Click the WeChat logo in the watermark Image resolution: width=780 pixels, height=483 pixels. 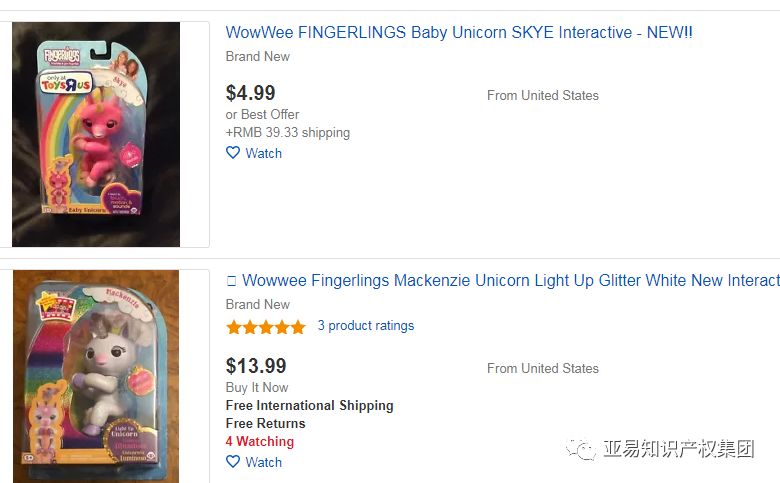[582, 449]
